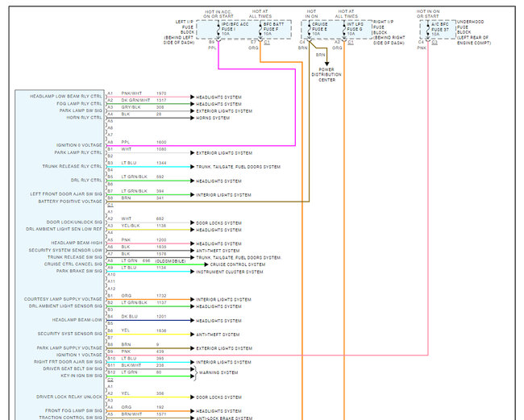Viewport: 524px width, 420px height.
Task: Click the '(OLDSMOBILE)' note
Action: (x=170, y=261)
